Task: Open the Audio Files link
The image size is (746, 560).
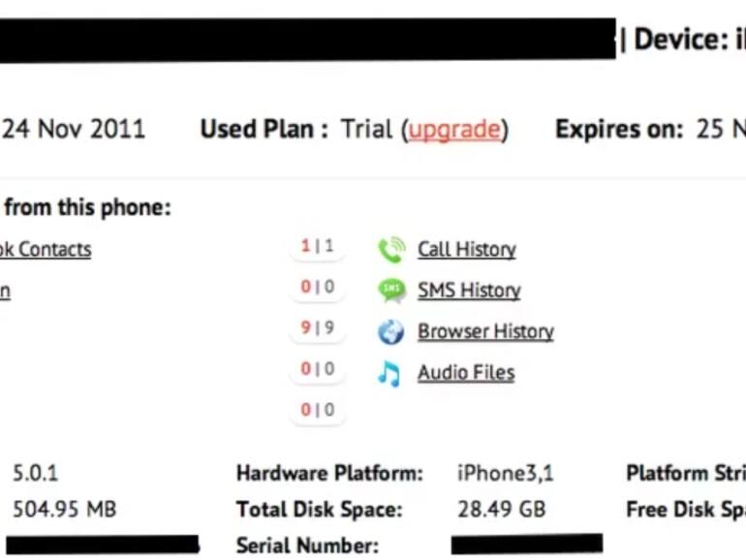Action: 466,373
